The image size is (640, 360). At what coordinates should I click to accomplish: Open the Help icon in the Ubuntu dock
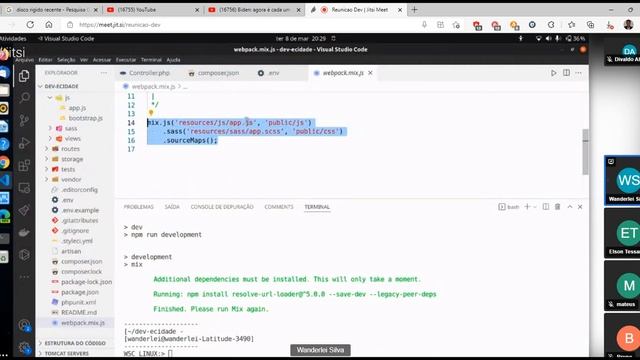4,144
